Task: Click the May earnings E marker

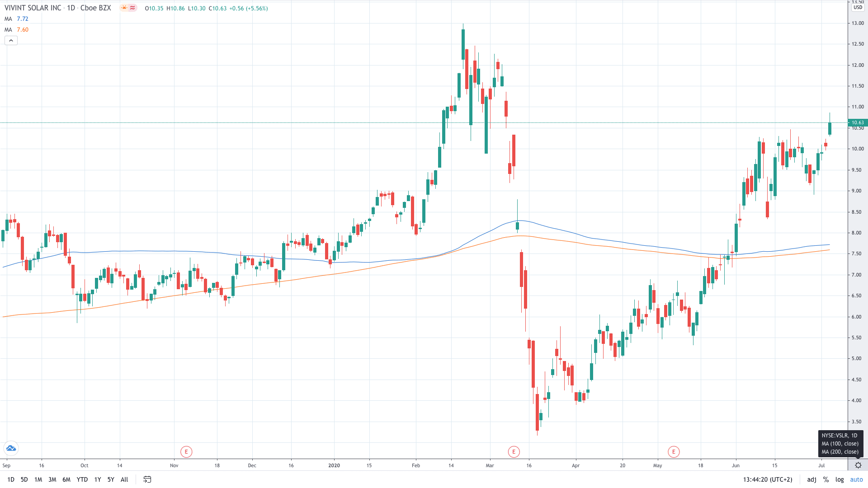Action: coord(674,451)
